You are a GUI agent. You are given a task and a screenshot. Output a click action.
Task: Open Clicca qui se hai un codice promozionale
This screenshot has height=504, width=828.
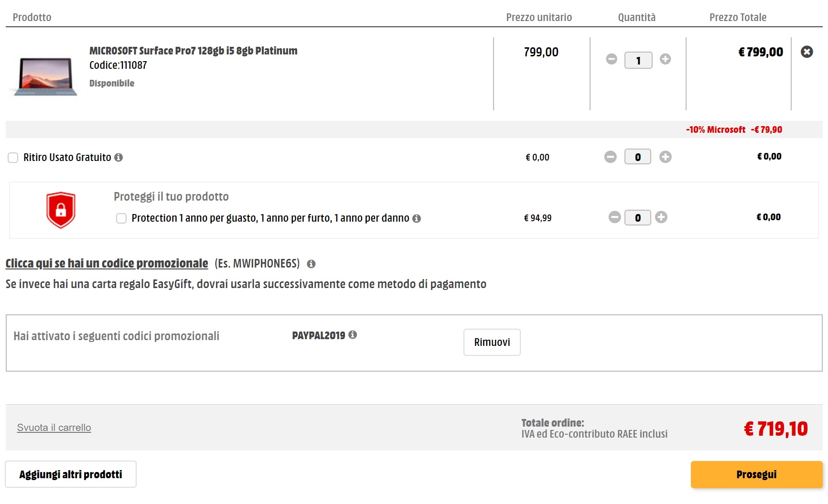point(107,263)
